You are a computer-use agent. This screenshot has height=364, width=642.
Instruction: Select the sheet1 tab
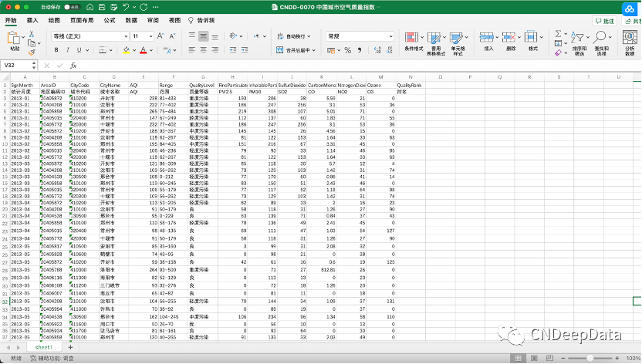[x=44, y=347]
